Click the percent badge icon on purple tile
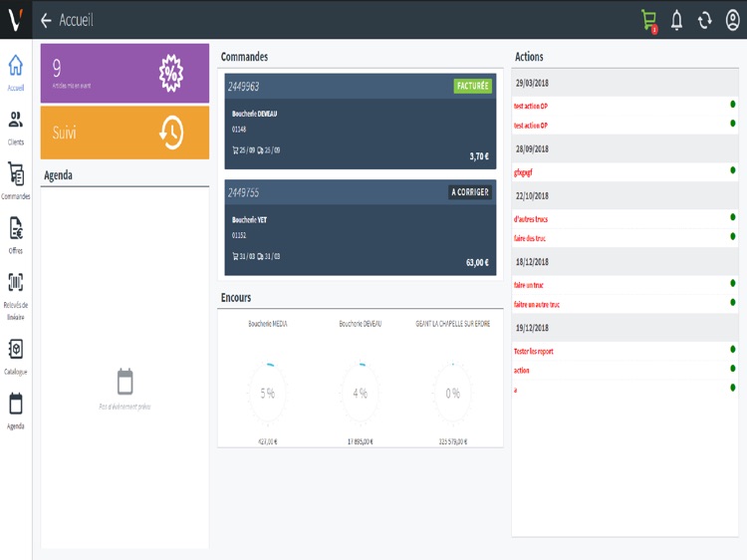The height and width of the screenshot is (560, 747). [171, 74]
